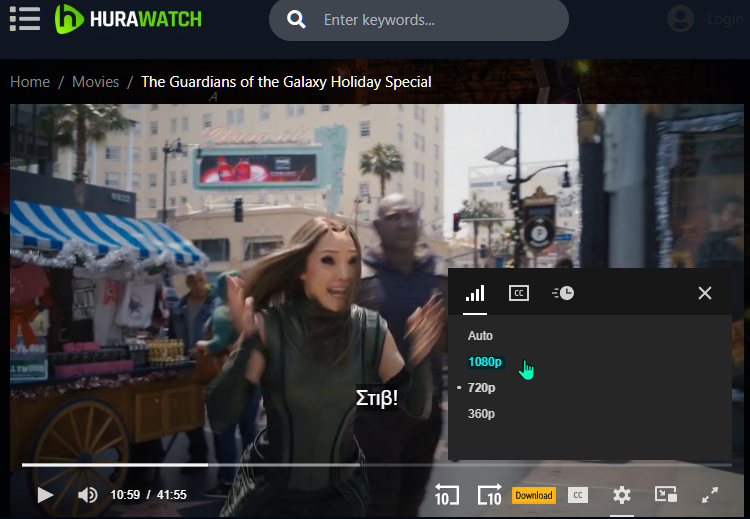Skip forward 10 seconds
The height and width of the screenshot is (519, 750).
coord(489,495)
